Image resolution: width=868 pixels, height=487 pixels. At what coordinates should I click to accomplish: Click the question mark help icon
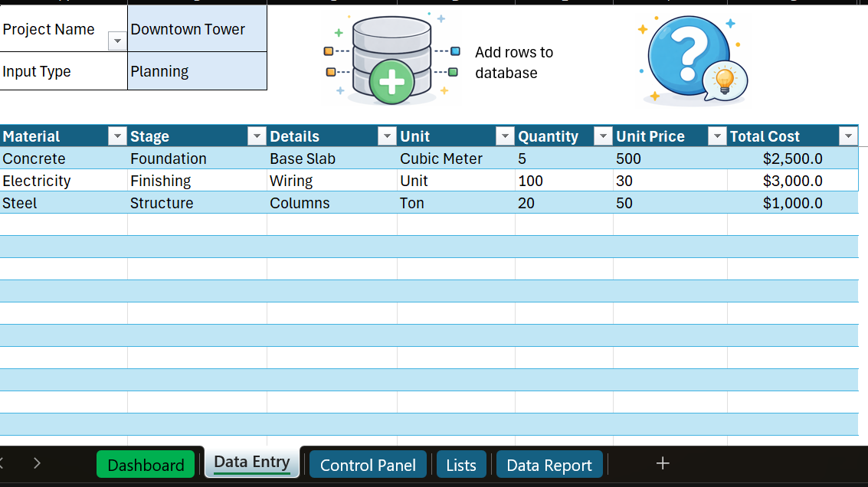691,60
